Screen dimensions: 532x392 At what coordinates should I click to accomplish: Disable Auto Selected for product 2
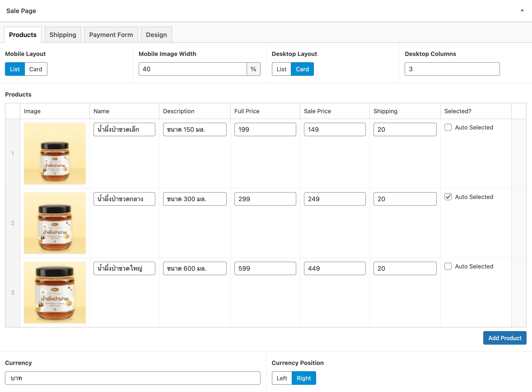447,197
